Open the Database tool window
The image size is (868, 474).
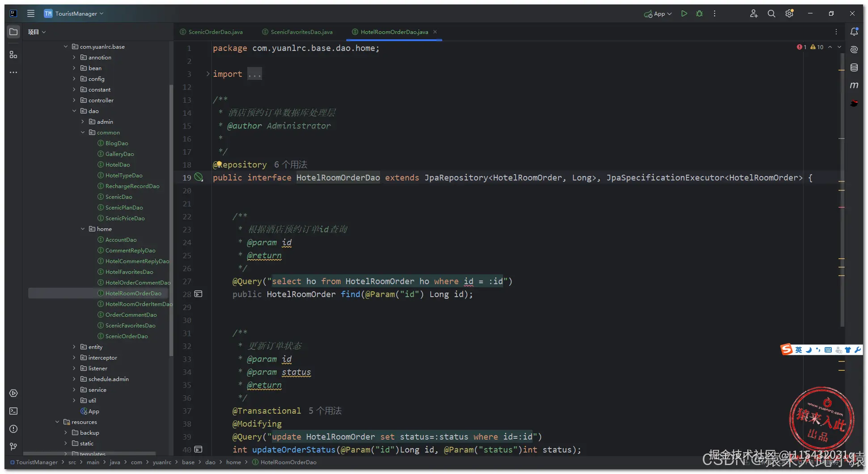(x=854, y=67)
